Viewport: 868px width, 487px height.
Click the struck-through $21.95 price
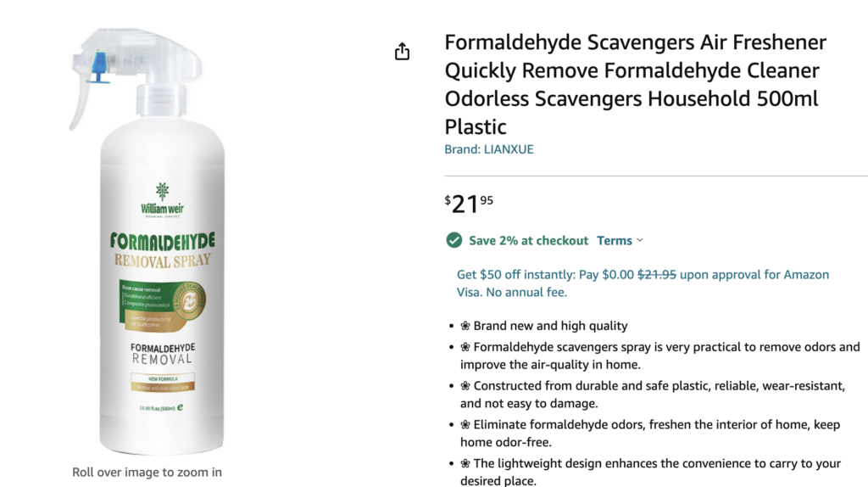point(657,275)
